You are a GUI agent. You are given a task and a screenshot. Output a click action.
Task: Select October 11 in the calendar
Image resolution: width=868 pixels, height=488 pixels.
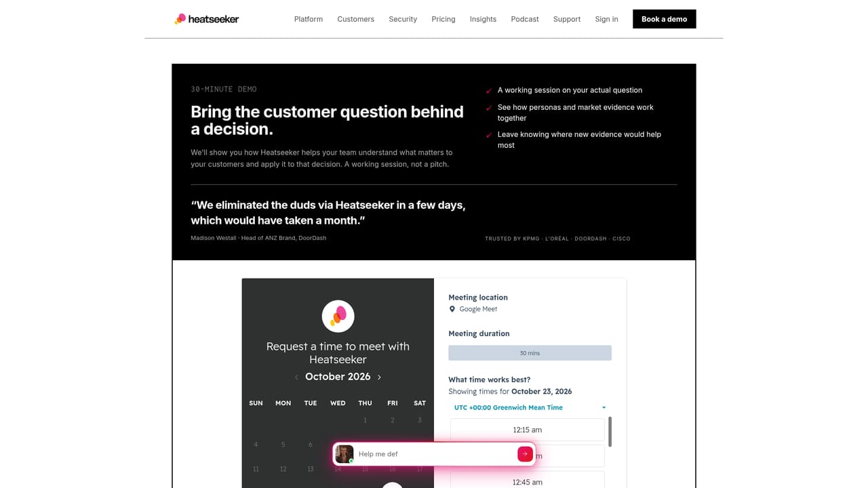[x=256, y=469]
